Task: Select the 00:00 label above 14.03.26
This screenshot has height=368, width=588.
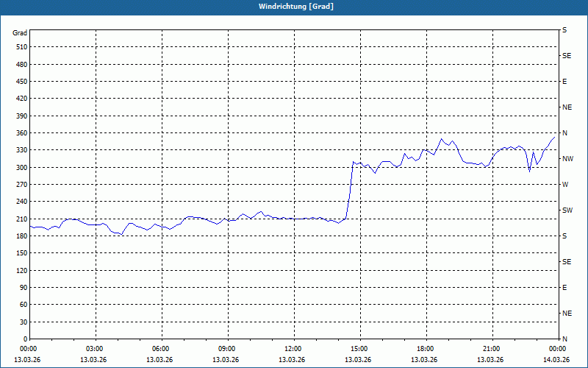Action: click(x=556, y=349)
